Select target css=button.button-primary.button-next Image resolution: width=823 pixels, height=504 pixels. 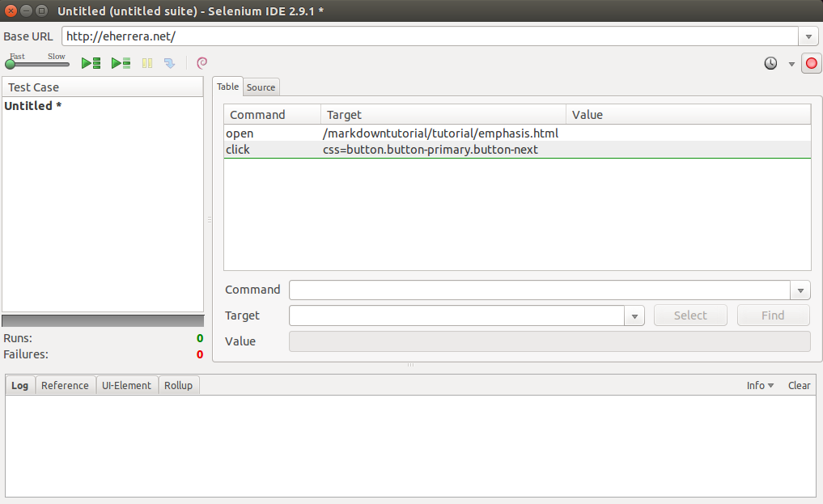point(431,150)
